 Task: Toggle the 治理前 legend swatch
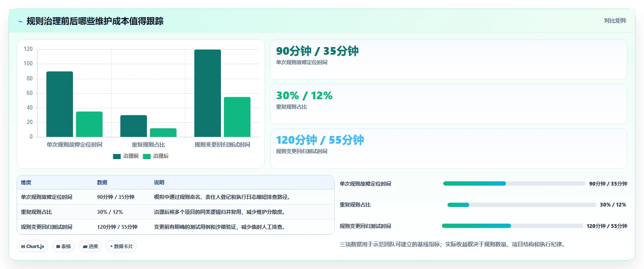[117, 157]
